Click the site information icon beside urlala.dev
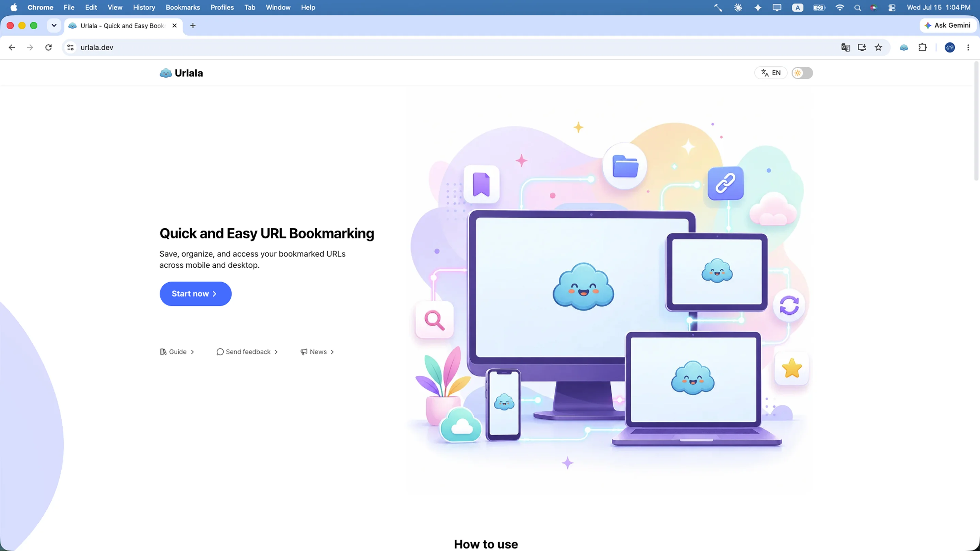The height and width of the screenshot is (551, 980). click(70, 48)
